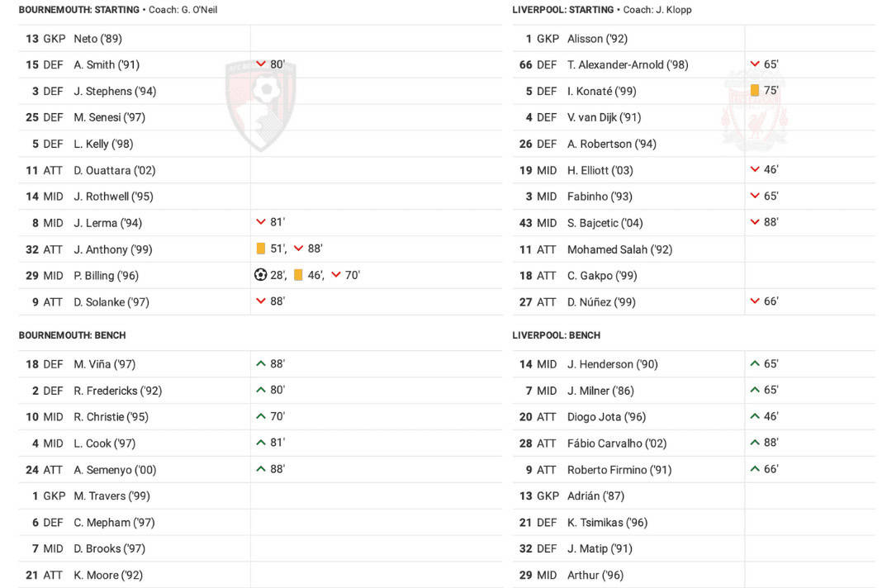Click J. Henderson's green sub-on arrow

pos(755,363)
